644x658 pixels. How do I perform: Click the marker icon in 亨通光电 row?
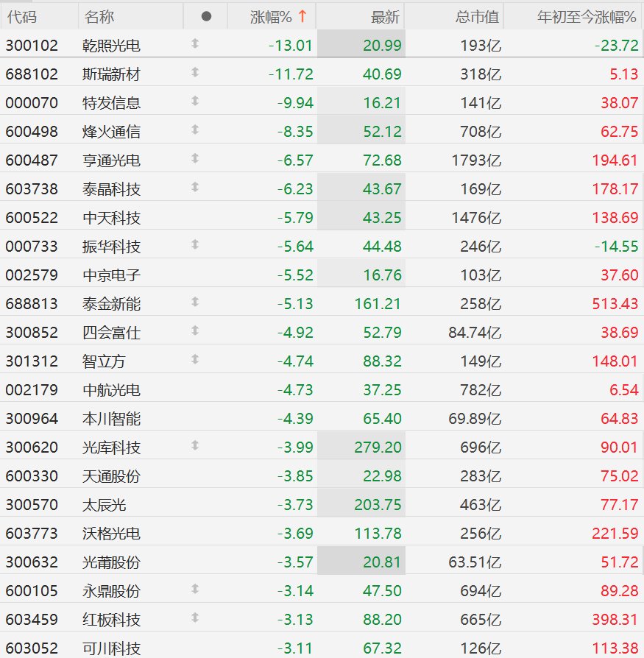(194, 159)
